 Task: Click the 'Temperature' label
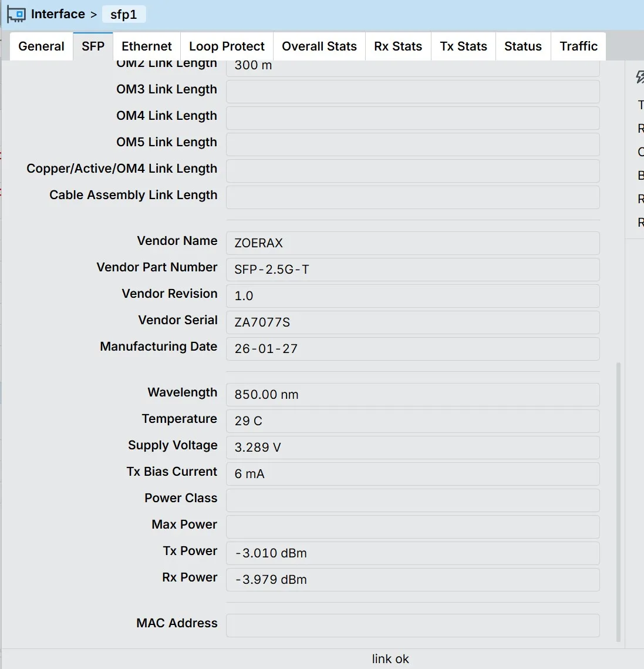tap(180, 419)
